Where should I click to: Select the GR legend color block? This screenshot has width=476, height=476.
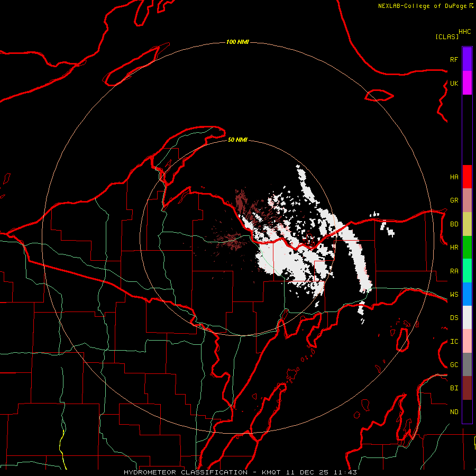(467, 200)
